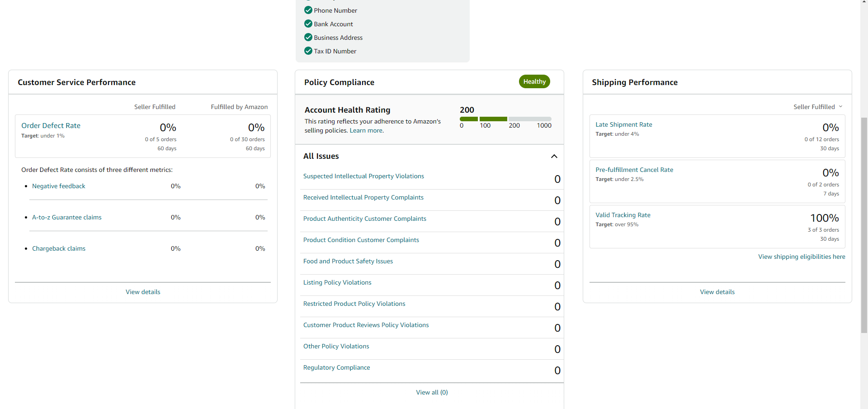The image size is (868, 409).
Task: Open the Order Defect Rate link
Action: tap(51, 126)
